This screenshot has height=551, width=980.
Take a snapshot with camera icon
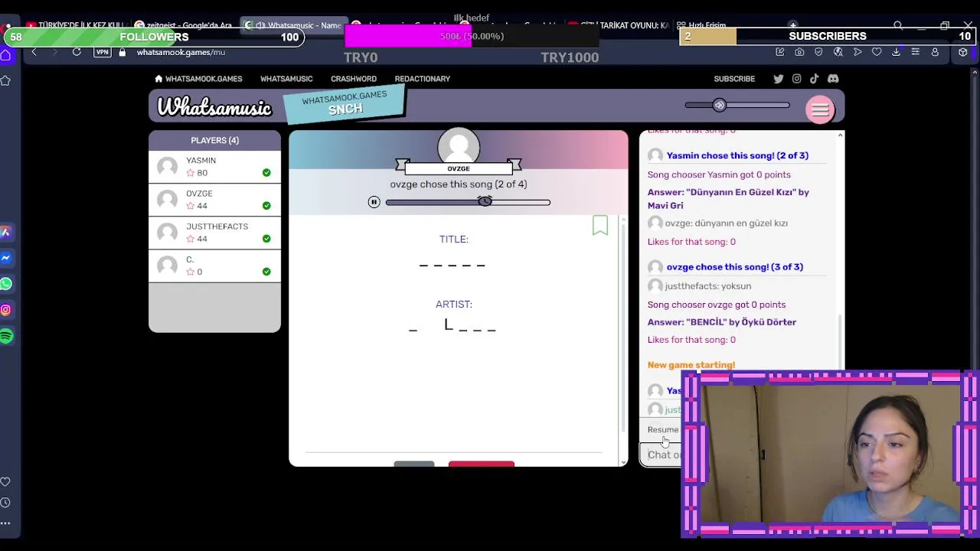pyautogui.click(x=799, y=52)
